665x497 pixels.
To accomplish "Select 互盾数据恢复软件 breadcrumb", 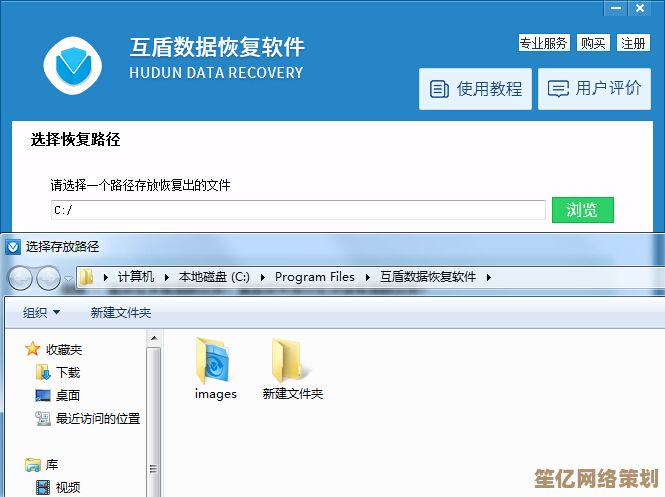I will [x=428, y=277].
